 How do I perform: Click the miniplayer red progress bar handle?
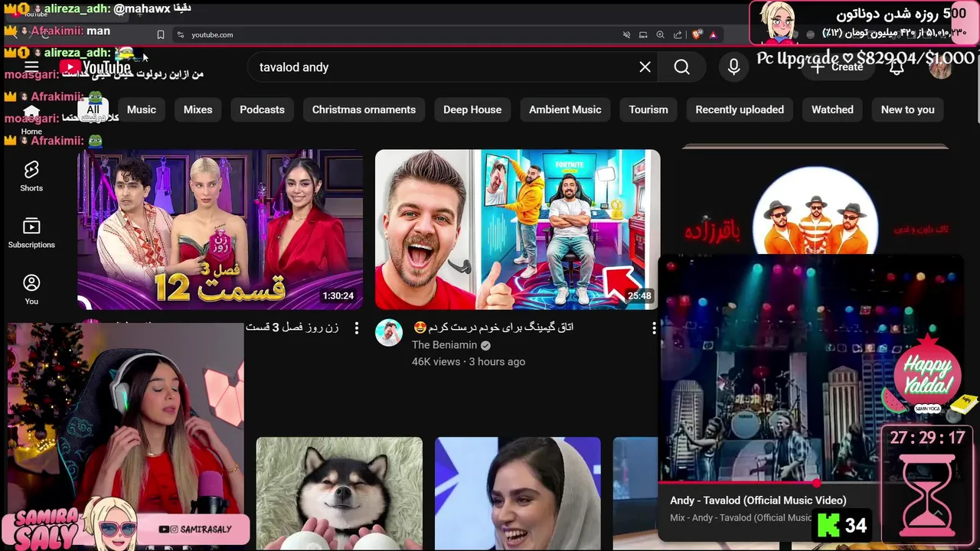817,483
